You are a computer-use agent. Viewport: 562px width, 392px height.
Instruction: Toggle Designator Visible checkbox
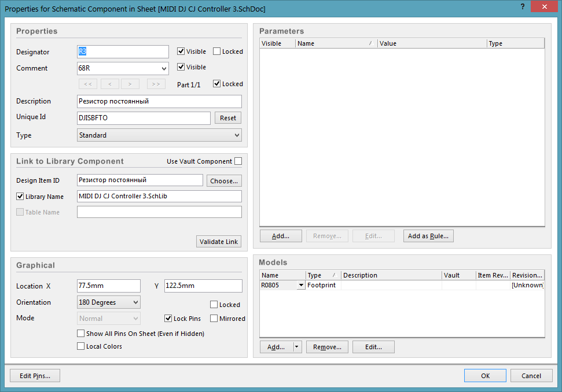[181, 51]
